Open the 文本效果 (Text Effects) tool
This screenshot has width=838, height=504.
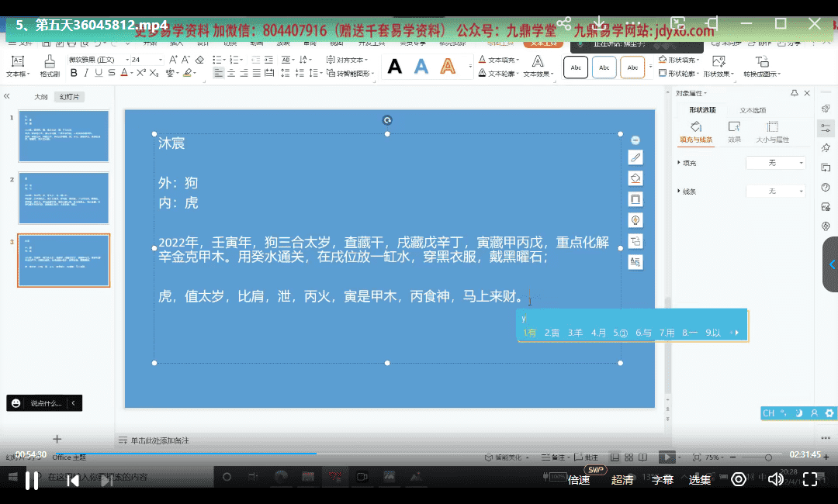point(537,66)
